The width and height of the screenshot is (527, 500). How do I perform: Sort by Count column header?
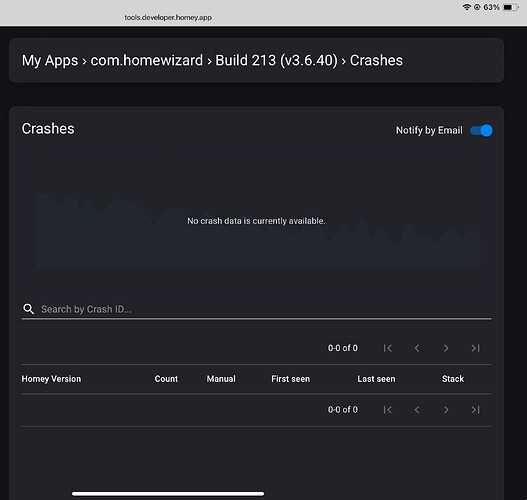[166, 379]
